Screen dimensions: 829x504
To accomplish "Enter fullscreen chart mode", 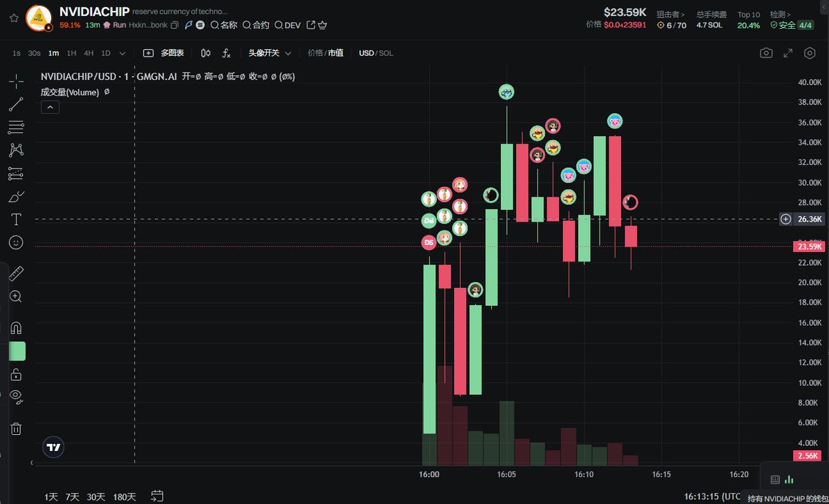I will [x=788, y=53].
